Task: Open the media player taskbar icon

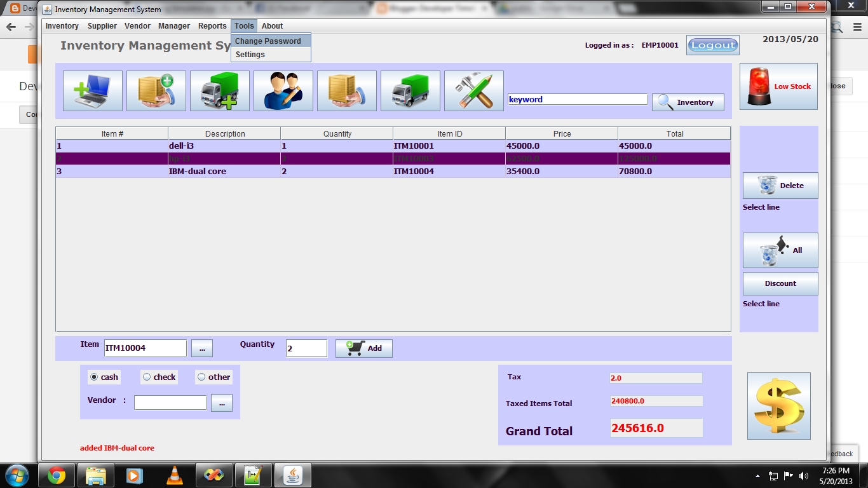Action: point(135,475)
